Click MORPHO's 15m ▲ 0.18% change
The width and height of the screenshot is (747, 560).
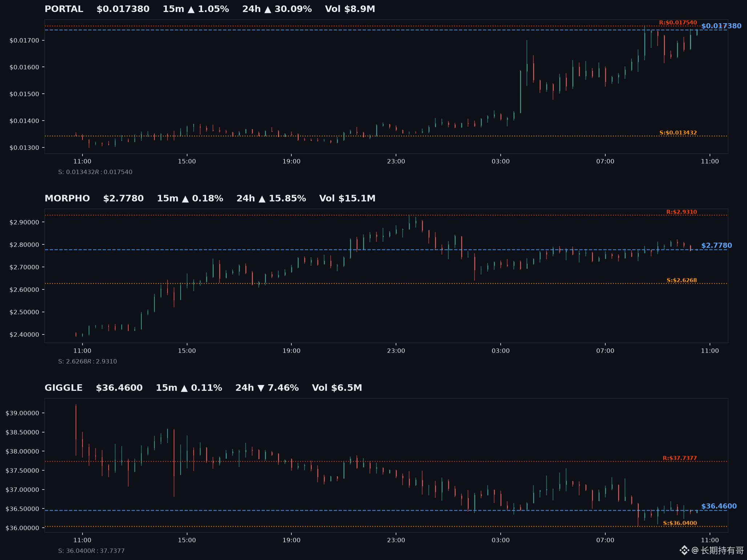(x=190, y=198)
